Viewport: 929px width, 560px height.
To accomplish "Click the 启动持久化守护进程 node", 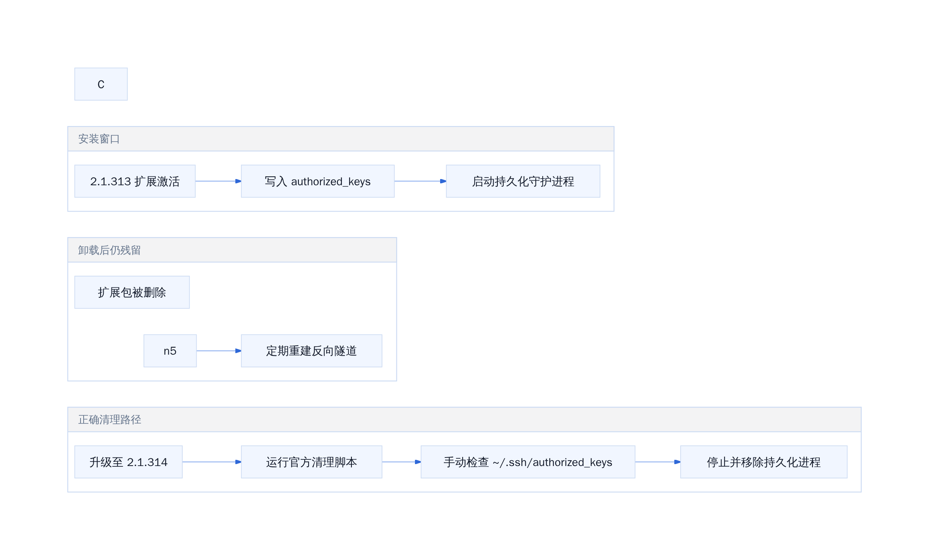I will pyautogui.click(x=523, y=181).
